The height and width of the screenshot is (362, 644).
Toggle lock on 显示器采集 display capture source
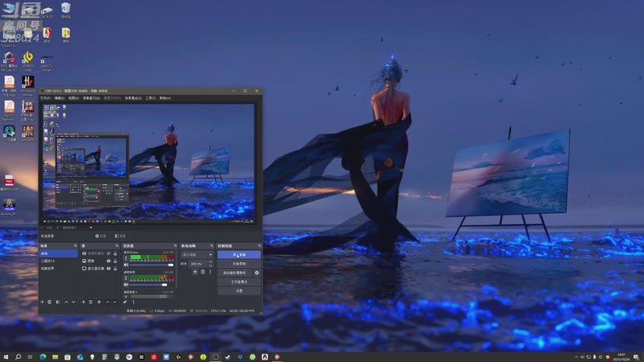115,269
